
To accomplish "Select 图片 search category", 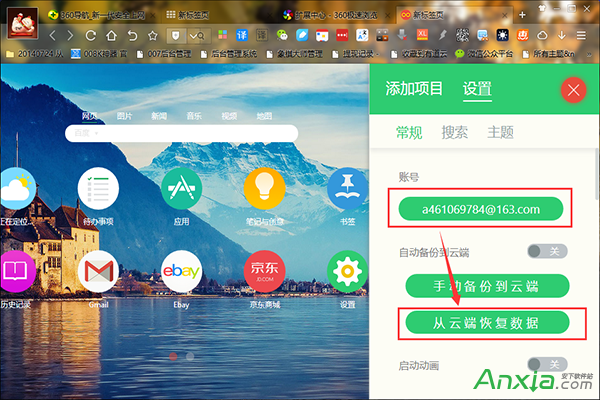I will coord(124,116).
